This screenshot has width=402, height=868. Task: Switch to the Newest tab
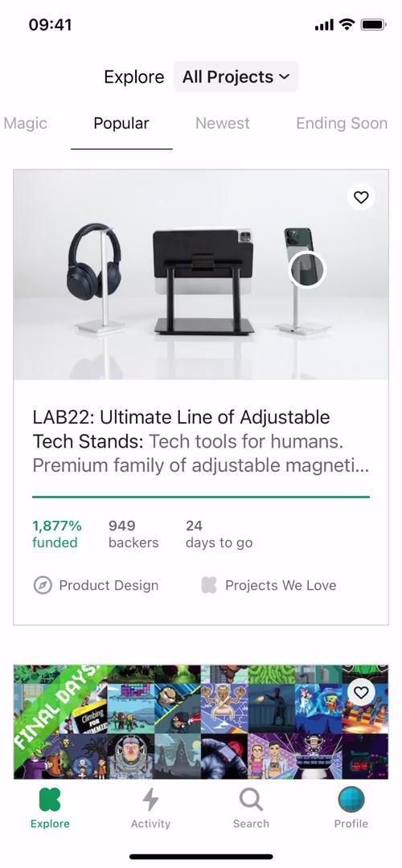pos(223,124)
